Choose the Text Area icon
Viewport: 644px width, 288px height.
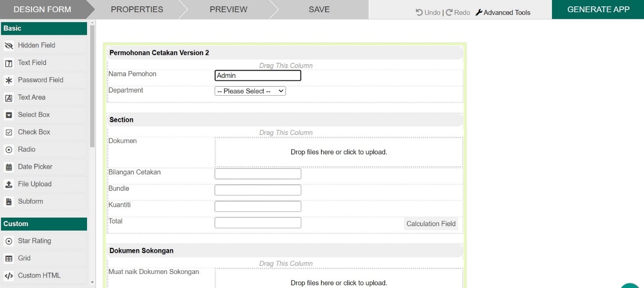click(x=9, y=98)
